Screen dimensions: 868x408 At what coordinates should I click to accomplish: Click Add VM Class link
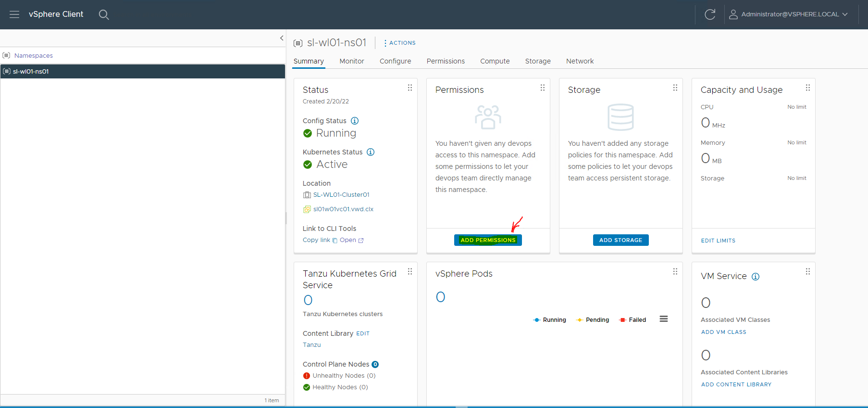click(x=724, y=332)
